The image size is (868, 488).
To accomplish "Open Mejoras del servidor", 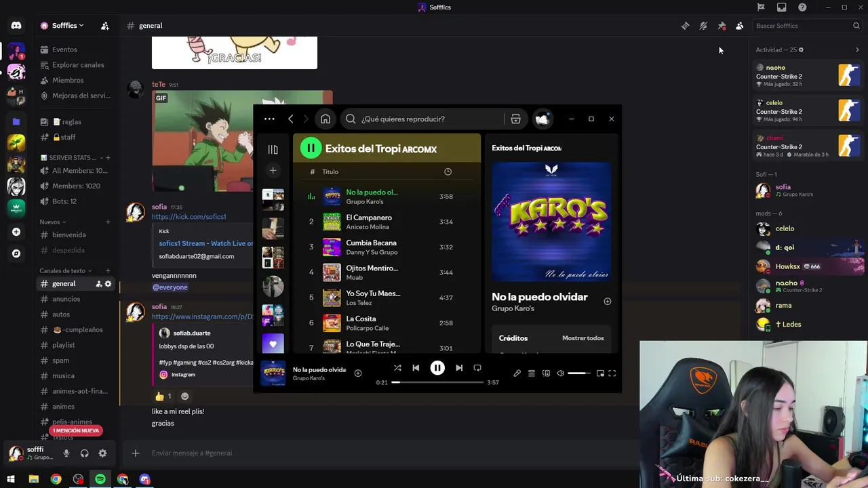I will click(76, 96).
